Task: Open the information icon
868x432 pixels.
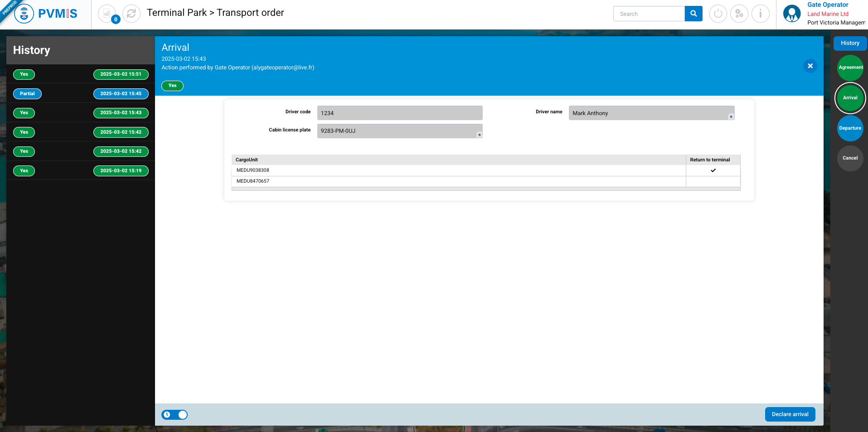Action: pos(760,14)
